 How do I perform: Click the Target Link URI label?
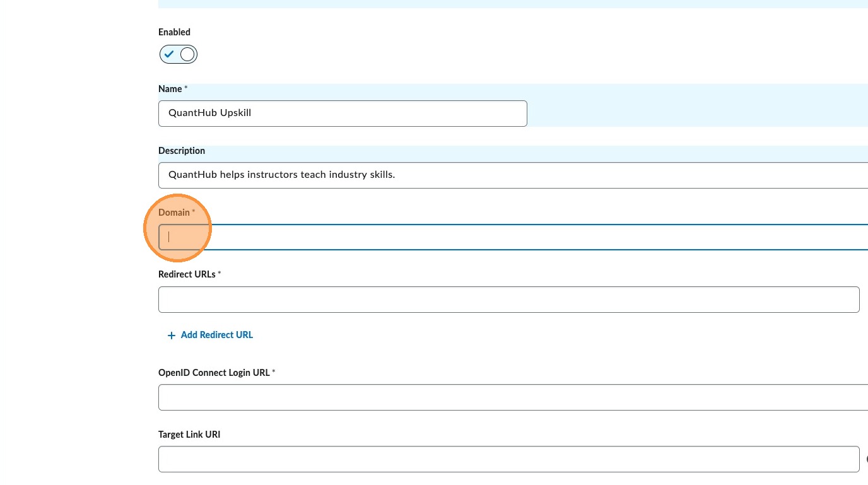189,435
